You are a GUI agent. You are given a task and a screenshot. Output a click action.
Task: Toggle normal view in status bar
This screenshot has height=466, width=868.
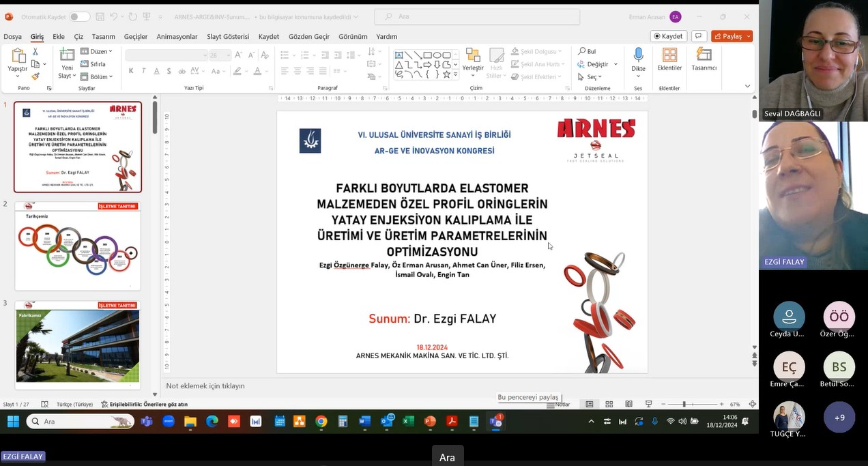pyautogui.click(x=590, y=404)
